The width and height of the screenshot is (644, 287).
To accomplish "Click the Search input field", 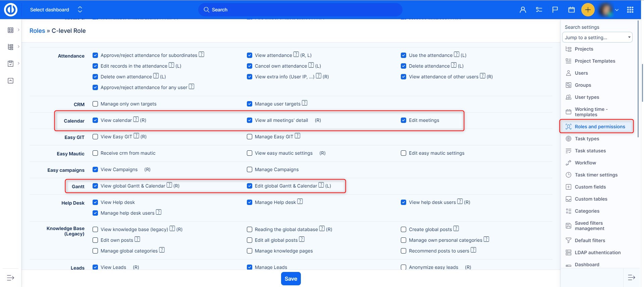I will coord(300,10).
